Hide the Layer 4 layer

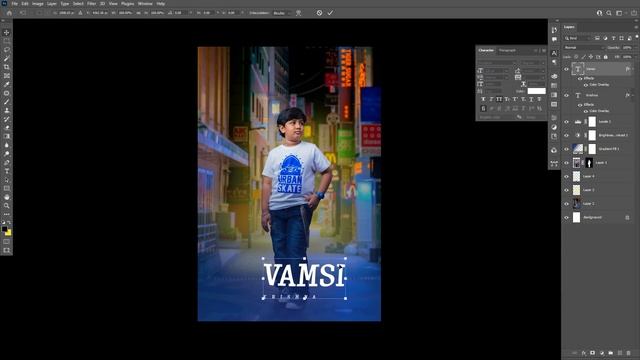(566, 176)
